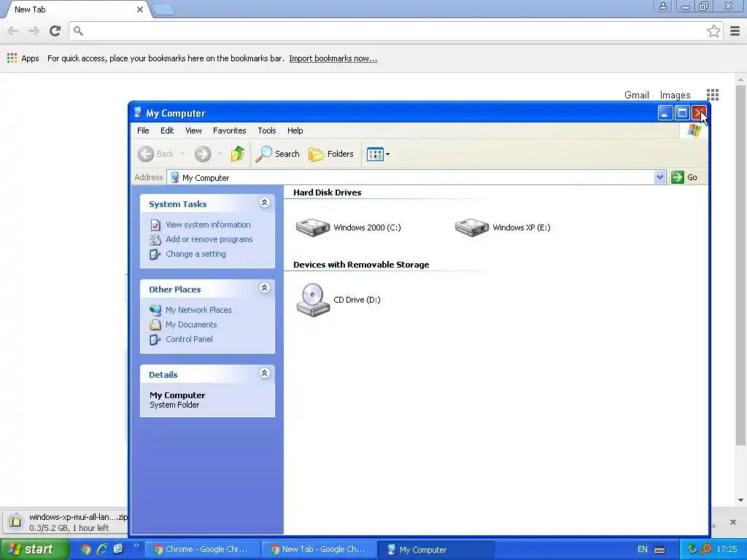Open My Network Places
Viewport: 747px width, 560px height.
(198, 310)
